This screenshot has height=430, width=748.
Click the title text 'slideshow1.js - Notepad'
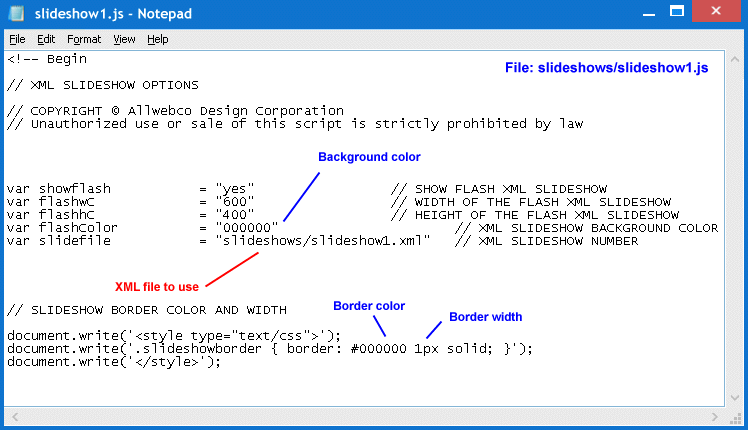(113, 14)
